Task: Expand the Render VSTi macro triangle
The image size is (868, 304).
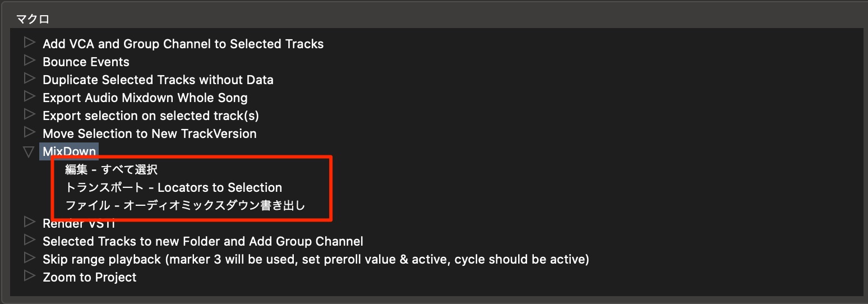Action: click(29, 222)
